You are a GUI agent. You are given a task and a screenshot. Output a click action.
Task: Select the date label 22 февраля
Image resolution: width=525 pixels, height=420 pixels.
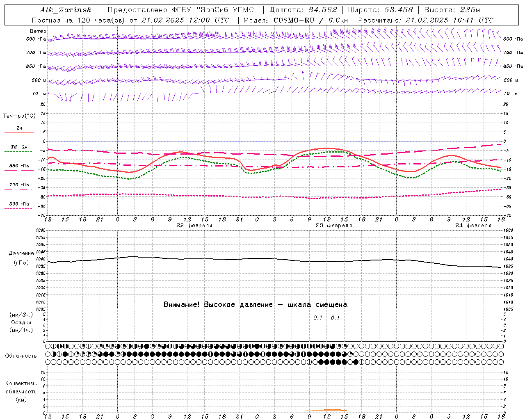coord(194,226)
